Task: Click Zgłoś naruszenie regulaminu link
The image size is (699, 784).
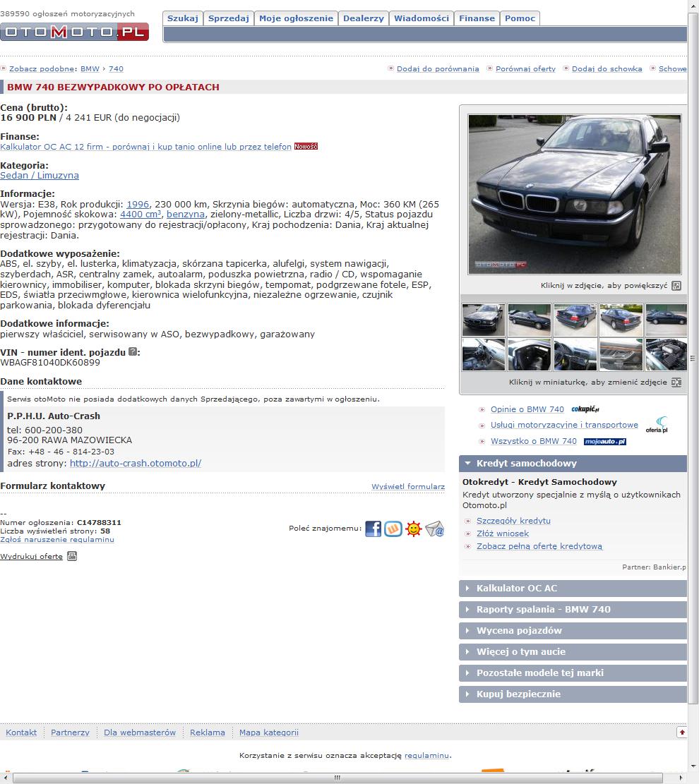Action: (x=57, y=540)
